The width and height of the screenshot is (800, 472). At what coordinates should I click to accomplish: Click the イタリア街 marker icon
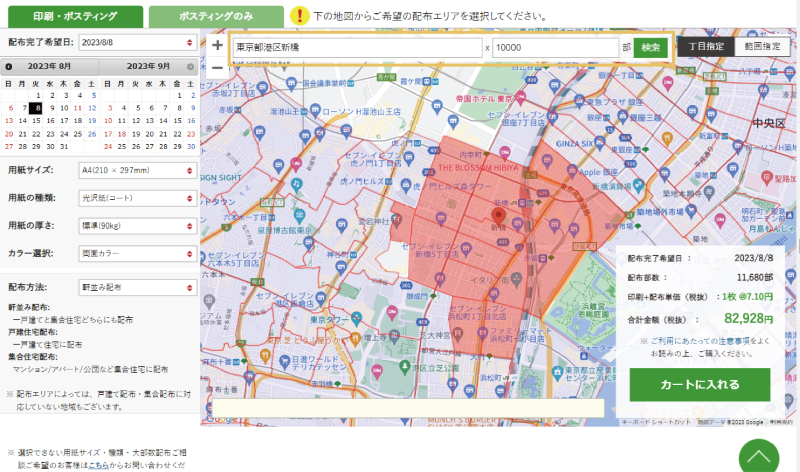pos(516,279)
